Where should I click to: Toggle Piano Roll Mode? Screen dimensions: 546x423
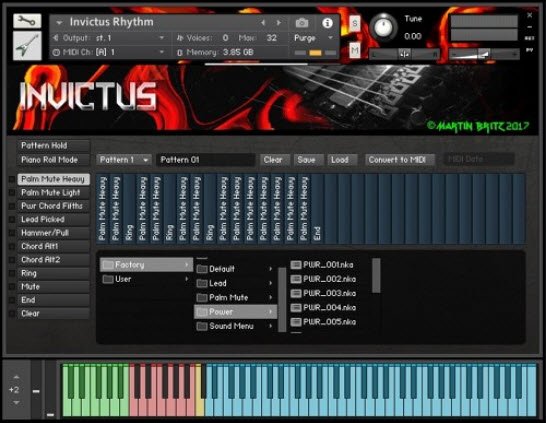pyautogui.click(x=53, y=160)
